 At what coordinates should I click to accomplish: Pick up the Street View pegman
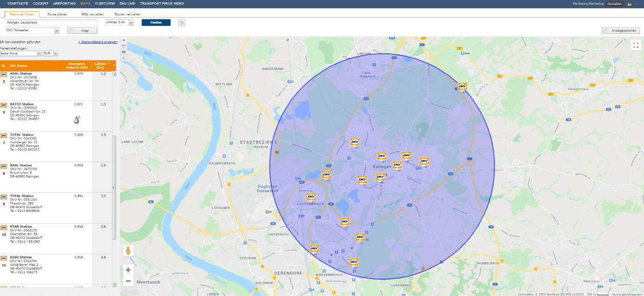128,251
